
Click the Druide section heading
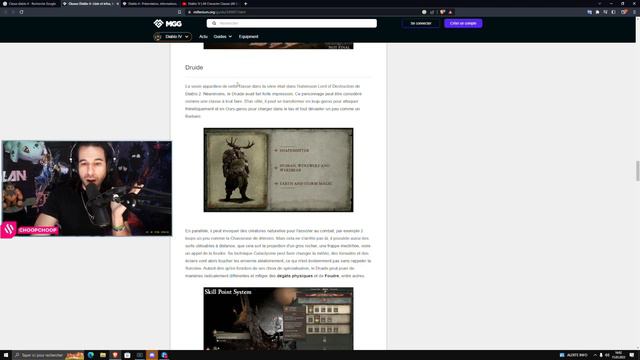pos(194,67)
